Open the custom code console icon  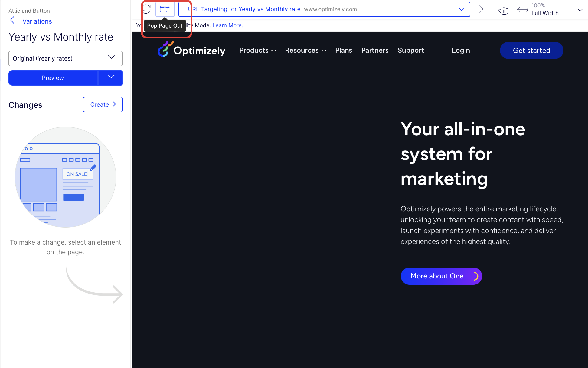click(484, 9)
